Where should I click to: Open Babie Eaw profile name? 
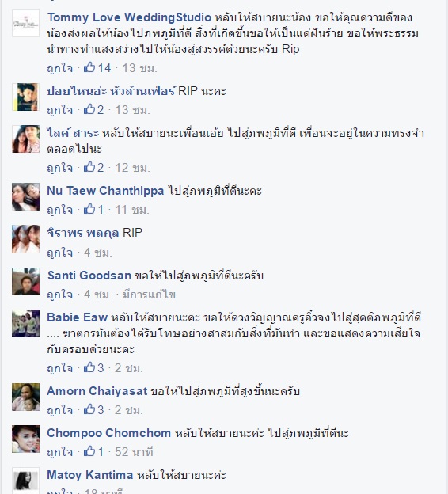point(78,317)
